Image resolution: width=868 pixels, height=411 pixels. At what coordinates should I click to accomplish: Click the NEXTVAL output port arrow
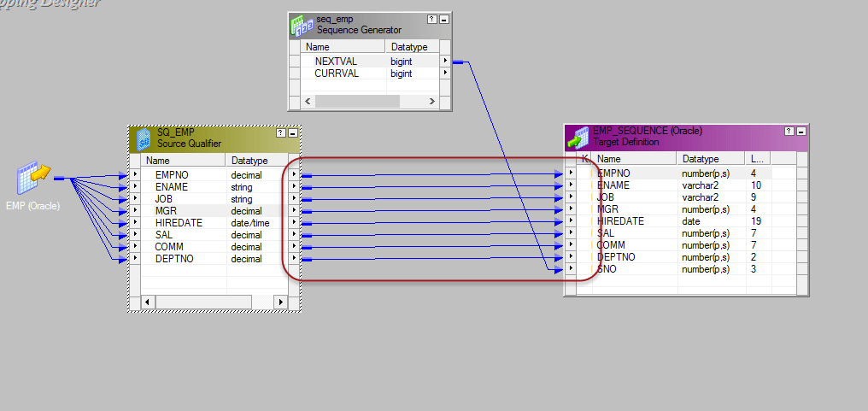coord(445,62)
